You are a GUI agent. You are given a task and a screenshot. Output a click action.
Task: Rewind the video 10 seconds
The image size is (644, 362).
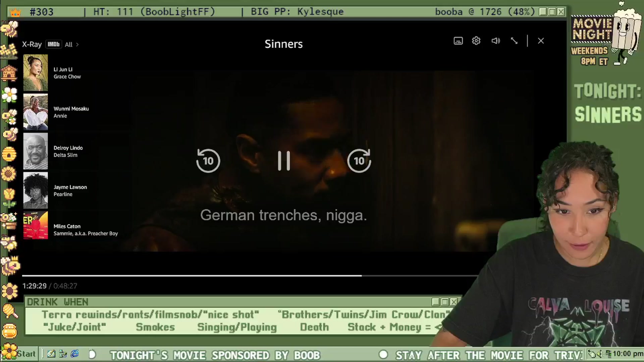[208, 161]
